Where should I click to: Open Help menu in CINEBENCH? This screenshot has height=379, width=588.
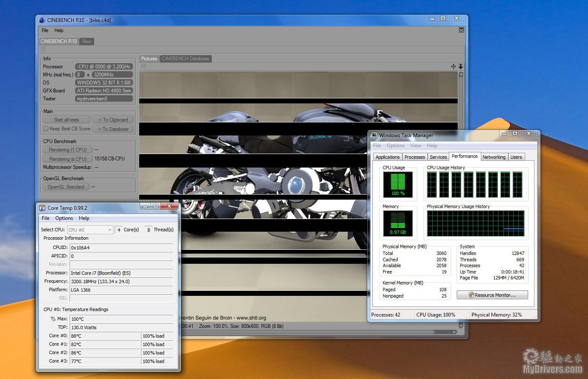(x=59, y=30)
